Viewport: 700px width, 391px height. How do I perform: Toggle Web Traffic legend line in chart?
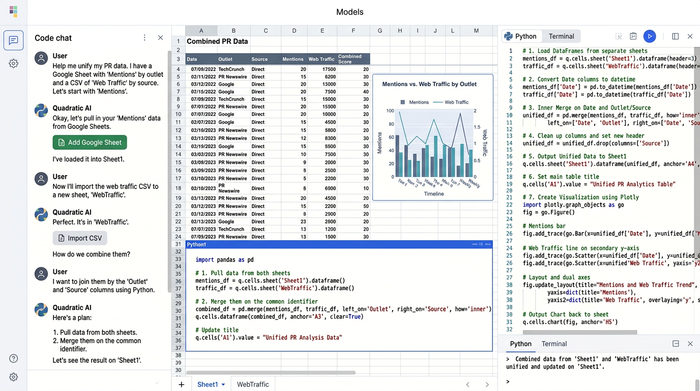click(438, 102)
